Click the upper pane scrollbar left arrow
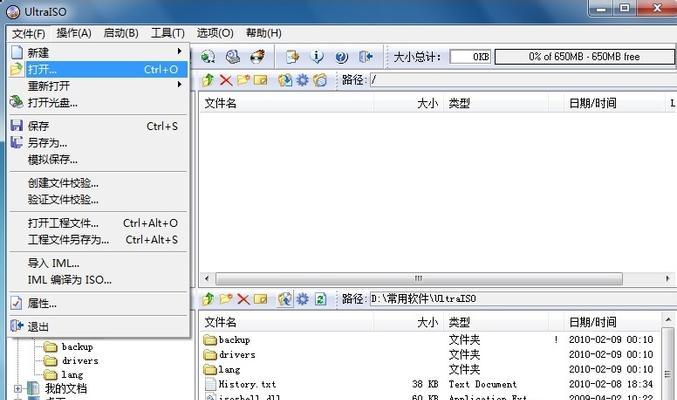 tap(207, 279)
